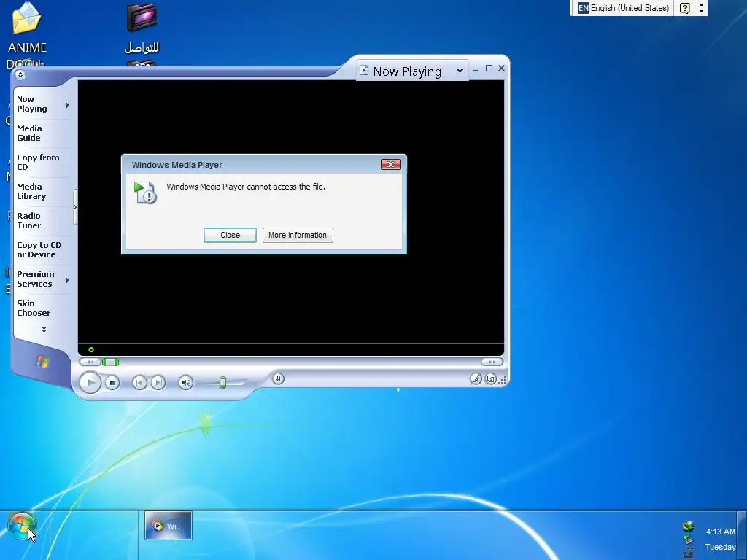Click the round menu bar toggle button
747x560 pixels.
[20, 74]
